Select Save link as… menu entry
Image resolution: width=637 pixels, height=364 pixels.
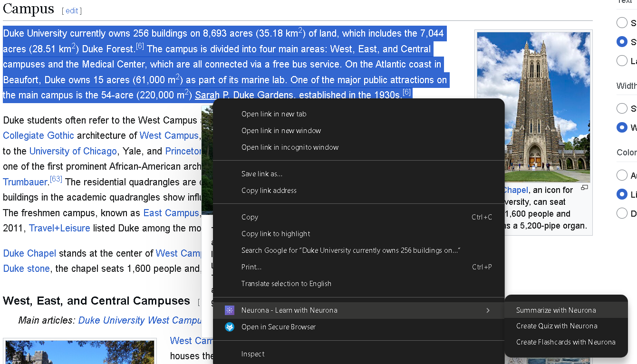358,174
